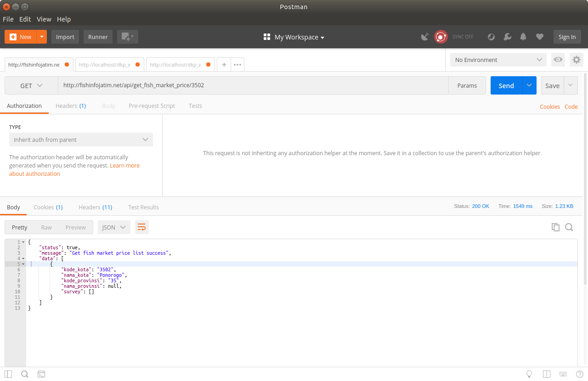Open the GET method dropdown
The image size is (588, 381).
coord(31,85)
